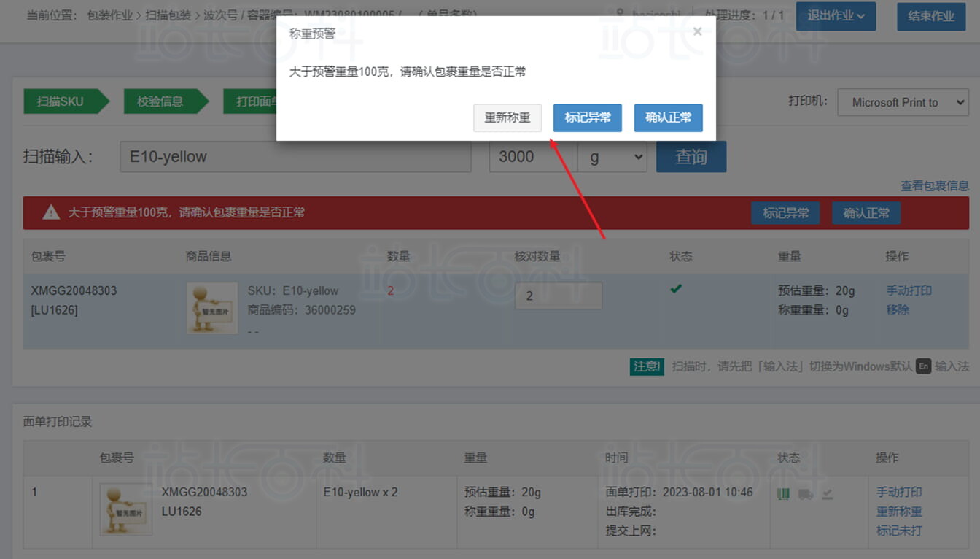980x559 pixels.
Task: Click the truck shipping status icon
Action: (x=806, y=494)
